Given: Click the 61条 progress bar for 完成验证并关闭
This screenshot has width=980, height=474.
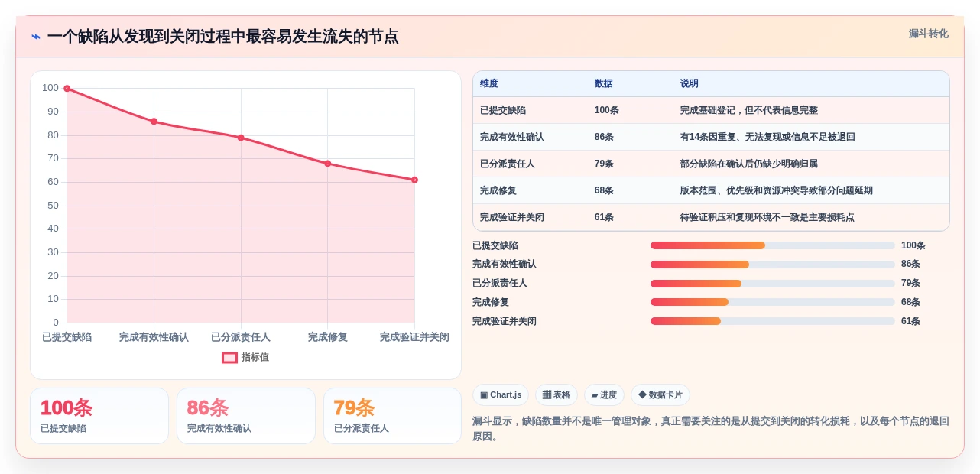Looking at the screenshot, I should pos(773,321).
